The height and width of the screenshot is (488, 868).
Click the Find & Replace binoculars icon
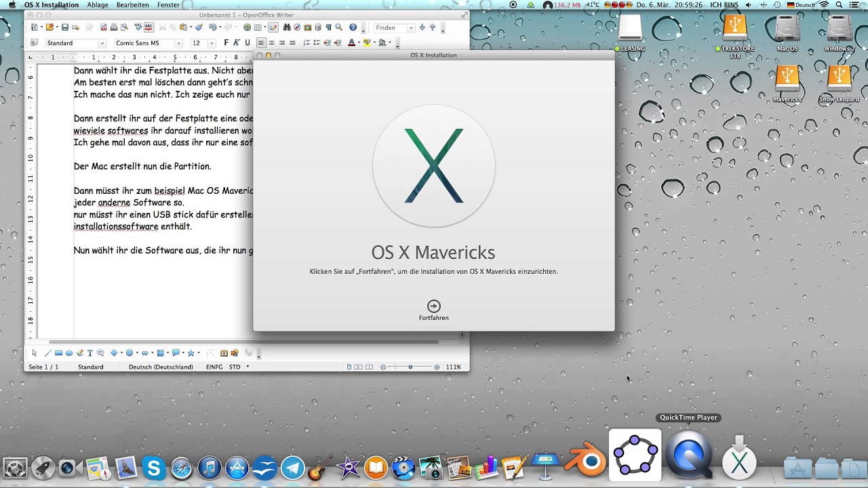tap(287, 27)
